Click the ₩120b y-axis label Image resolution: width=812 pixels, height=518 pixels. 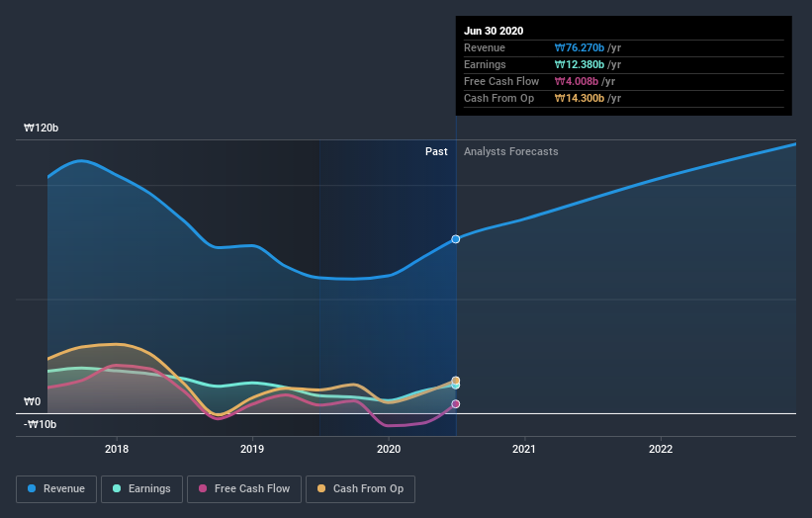(41, 128)
